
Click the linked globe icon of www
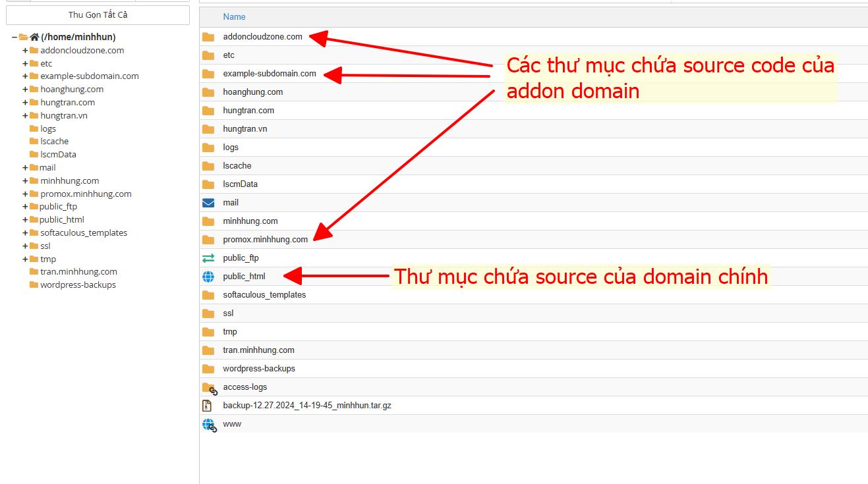[209, 425]
